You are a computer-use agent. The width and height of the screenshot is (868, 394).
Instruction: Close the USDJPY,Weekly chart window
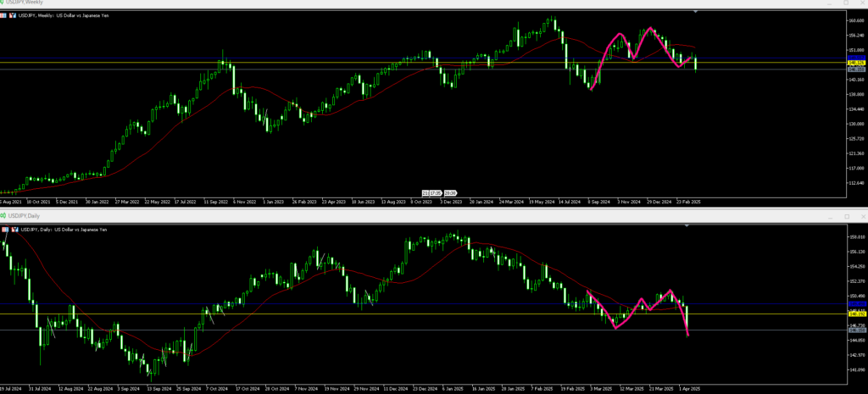click(860, 3)
